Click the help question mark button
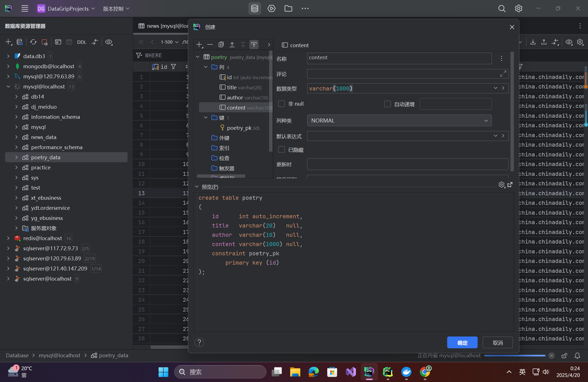The image size is (588, 382). [199, 342]
